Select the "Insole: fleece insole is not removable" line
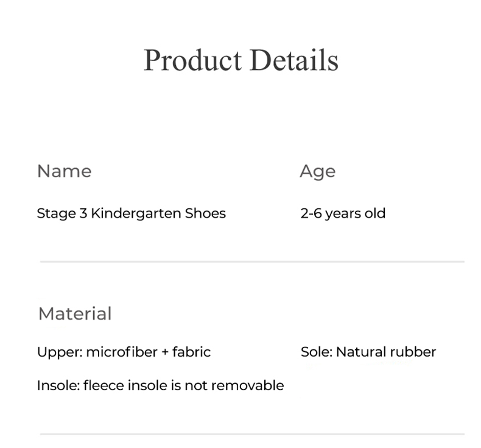The width and height of the screenshot is (481, 448). pyautogui.click(x=160, y=385)
